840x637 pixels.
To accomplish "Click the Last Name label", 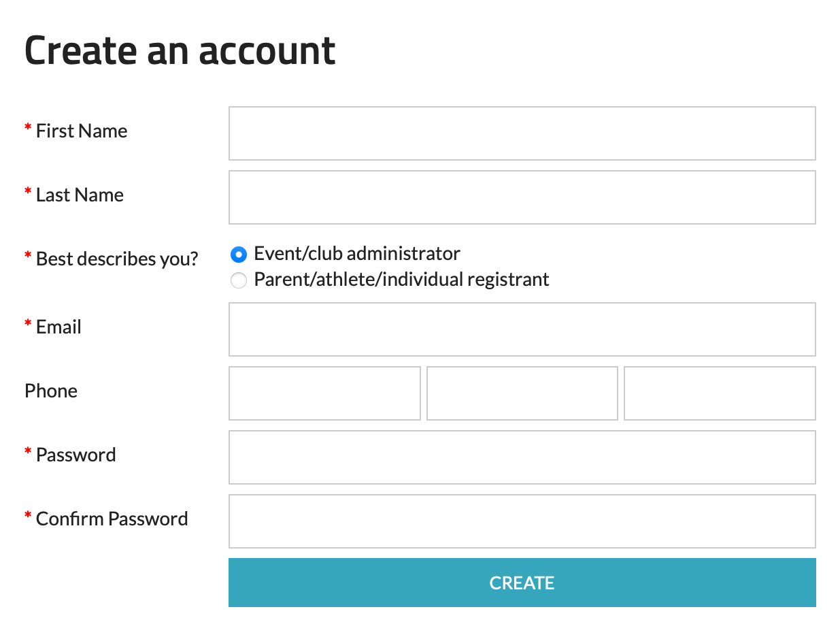I will (80, 195).
